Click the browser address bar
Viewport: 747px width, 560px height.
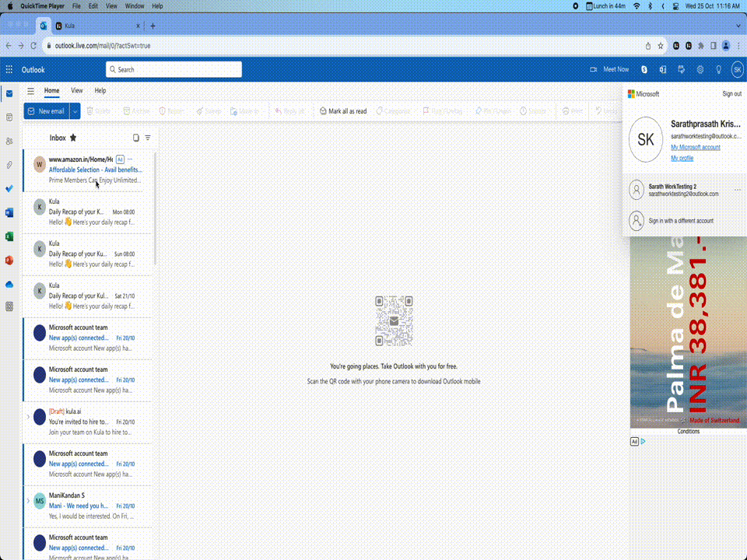pyautogui.click(x=343, y=46)
